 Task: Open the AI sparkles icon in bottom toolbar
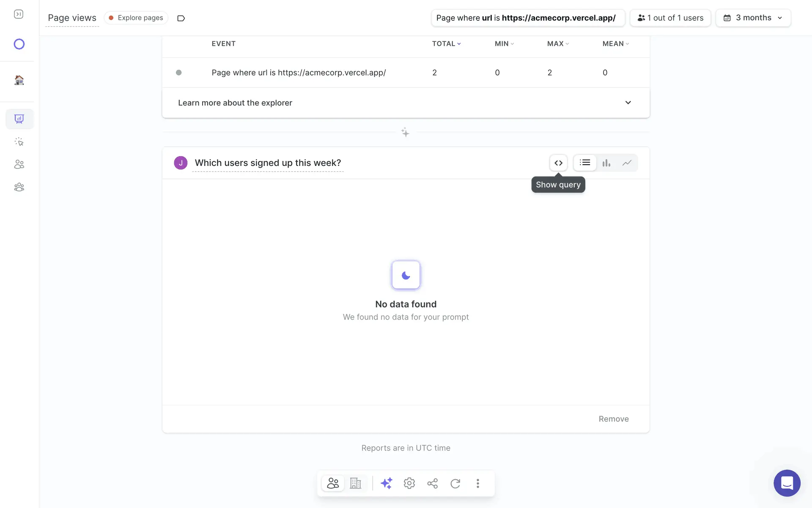click(x=386, y=483)
